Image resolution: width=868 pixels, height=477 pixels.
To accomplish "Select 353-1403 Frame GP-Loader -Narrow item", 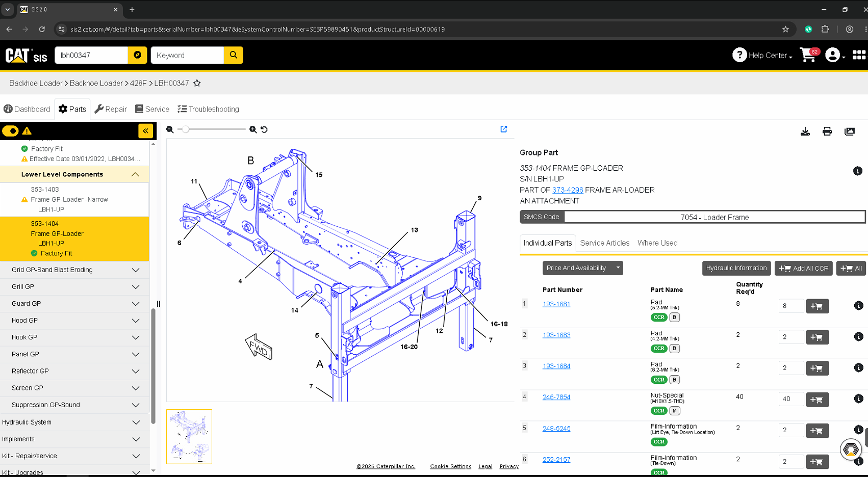I will (x=74, y=199).
